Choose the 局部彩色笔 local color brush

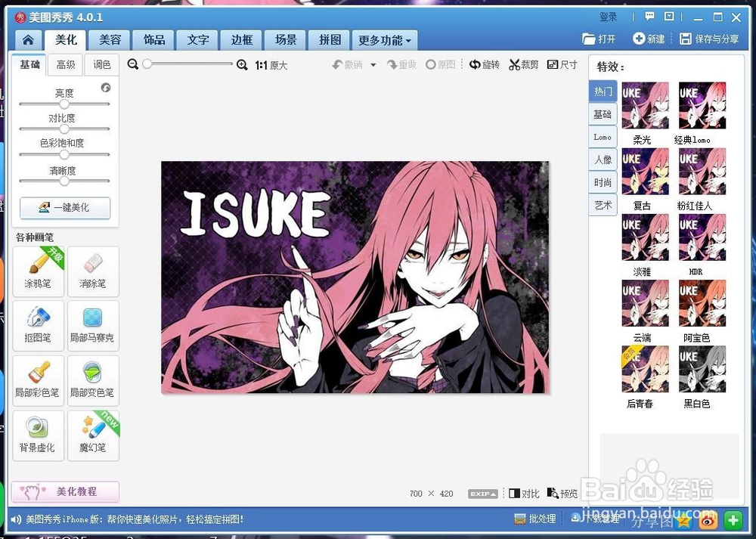(38, 380)
